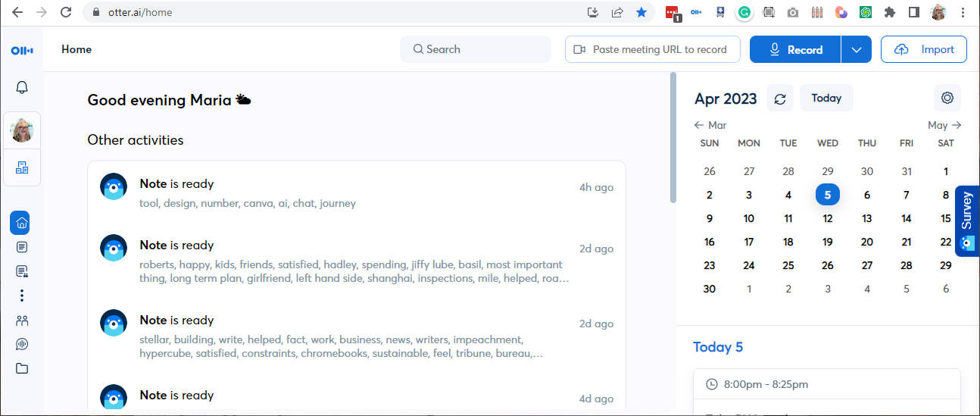Image resolution: width=980 pixels, height=416 pixels.
Task: Open the Folders icon in sidebar
Action: (21, 368)
